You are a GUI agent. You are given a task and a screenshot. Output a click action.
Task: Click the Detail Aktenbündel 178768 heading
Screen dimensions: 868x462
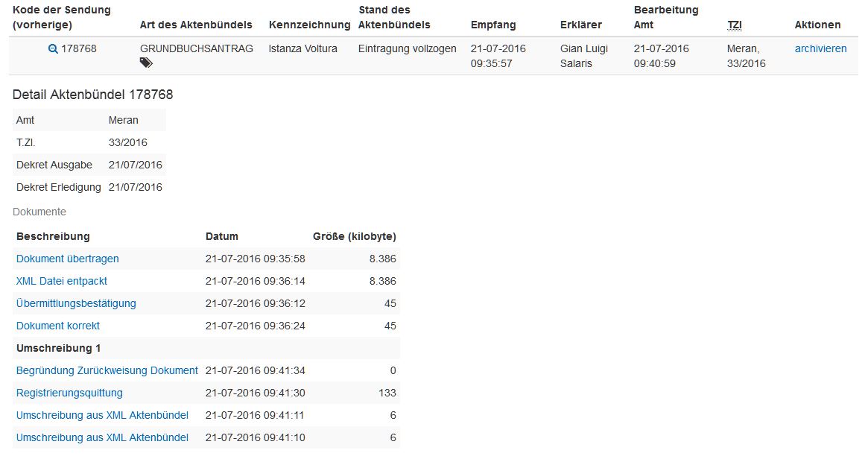(x=93, y=95)
